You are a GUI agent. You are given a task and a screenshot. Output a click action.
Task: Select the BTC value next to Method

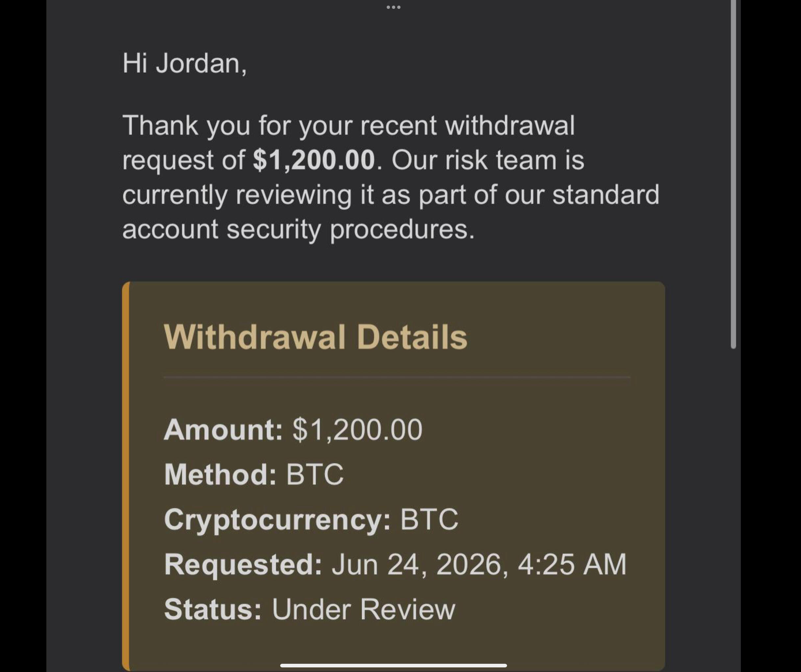(x=315, y=475)
